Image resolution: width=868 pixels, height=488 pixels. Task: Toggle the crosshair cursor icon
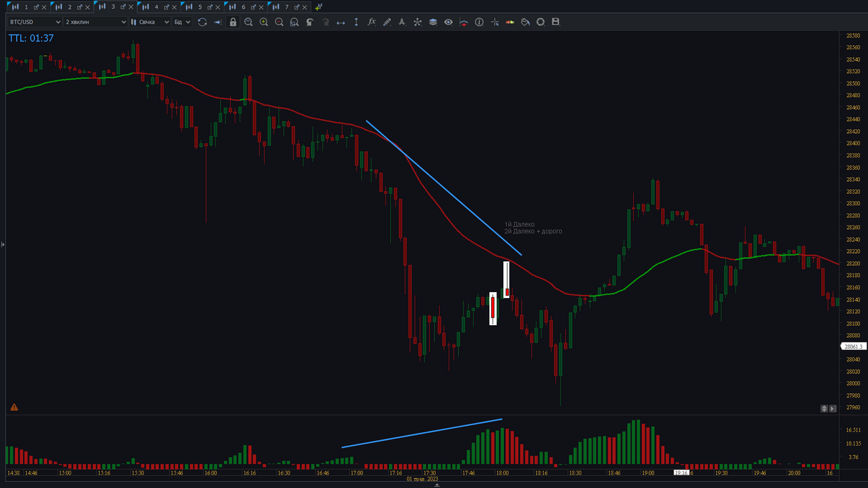click(495, 22)
